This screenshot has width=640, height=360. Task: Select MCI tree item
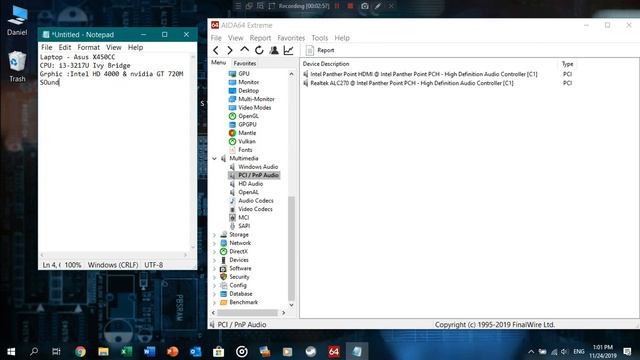tap(244, 218)
